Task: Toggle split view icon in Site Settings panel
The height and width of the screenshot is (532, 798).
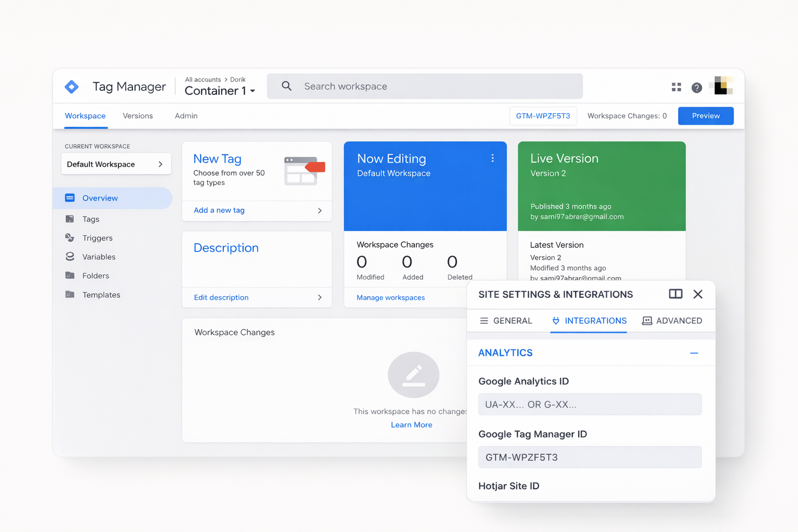Action: click(675, 294)
